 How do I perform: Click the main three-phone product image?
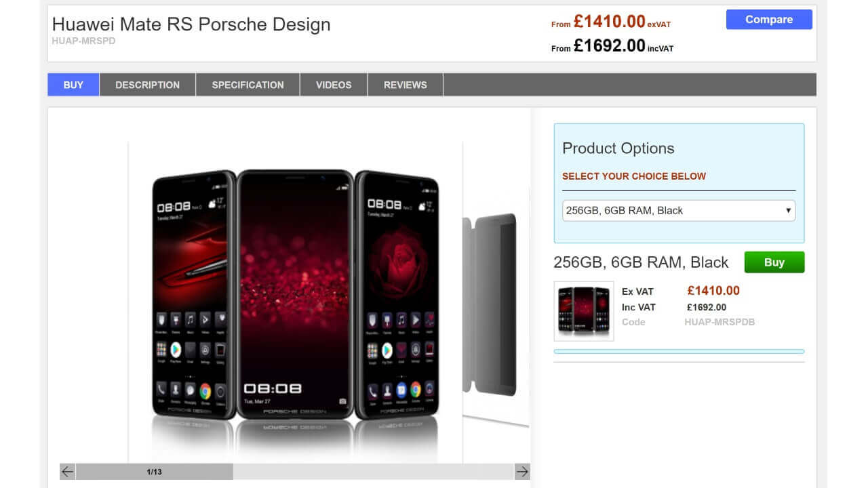click(296, 298)
